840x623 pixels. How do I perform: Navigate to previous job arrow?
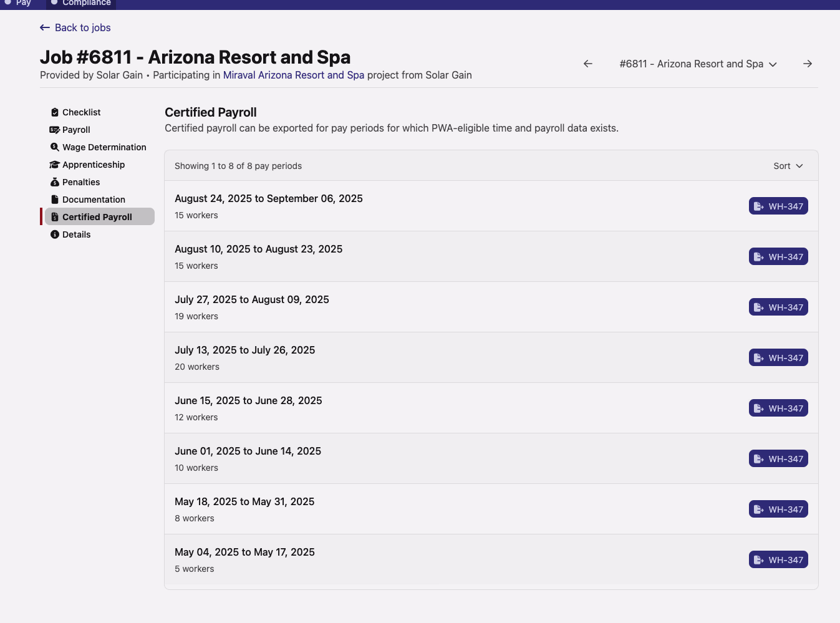tap(587, 64)
